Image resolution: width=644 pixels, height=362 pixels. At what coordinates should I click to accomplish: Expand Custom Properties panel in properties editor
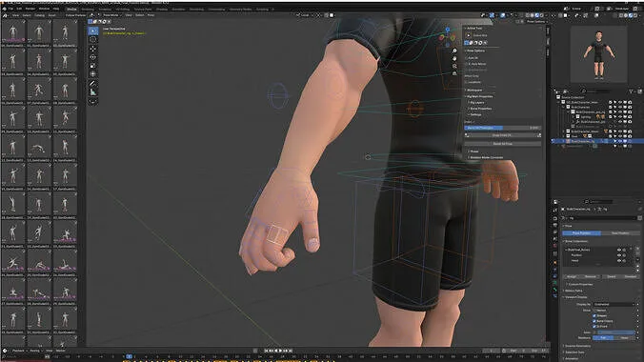point(579,284)
